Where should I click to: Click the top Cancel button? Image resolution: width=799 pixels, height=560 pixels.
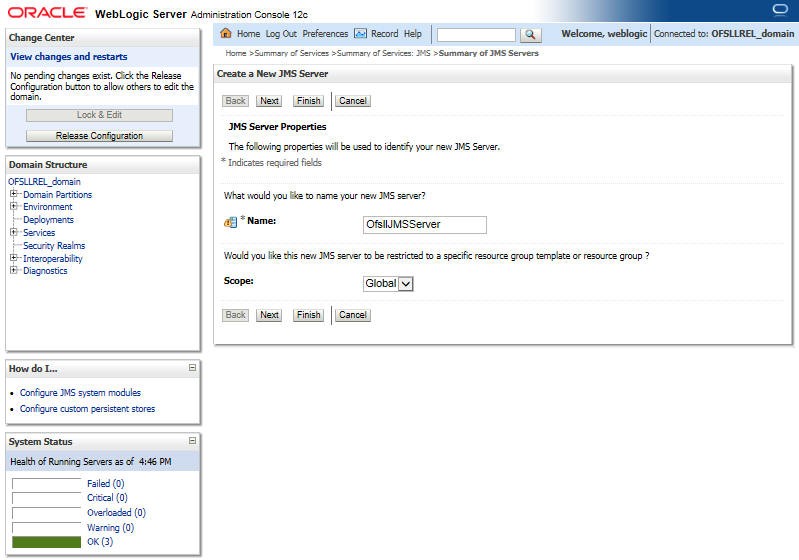click(353, 101)
